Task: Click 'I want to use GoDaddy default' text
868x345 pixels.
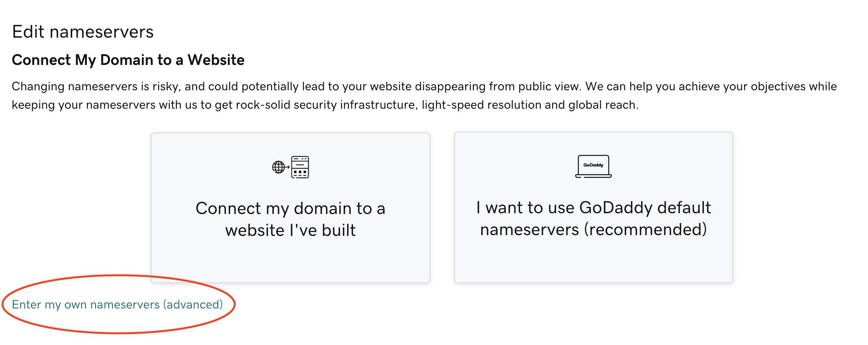Action: coord(594,207)
